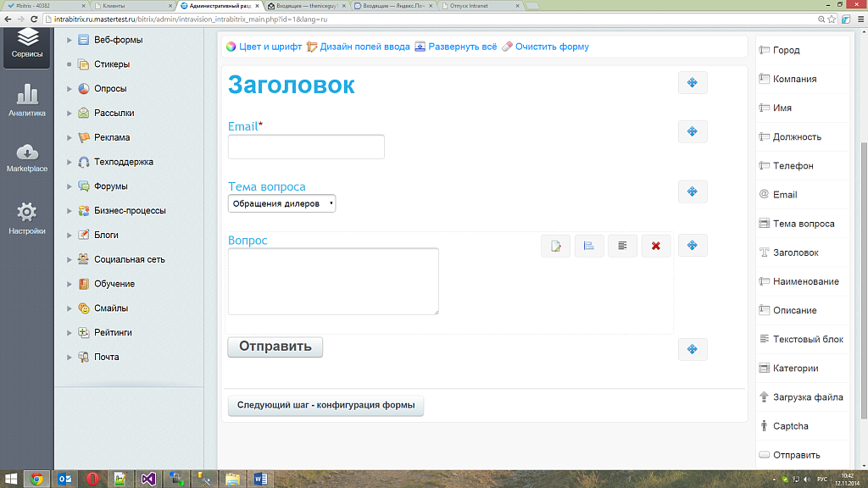Click inside the Email input field
Viewport: 868px width, 488px height.
[305, 147]
